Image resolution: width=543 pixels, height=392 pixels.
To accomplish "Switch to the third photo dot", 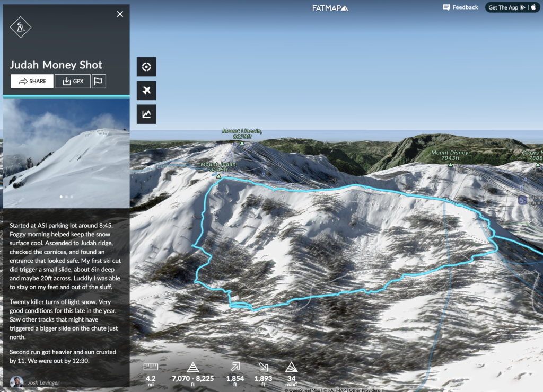I will [72, 197].
